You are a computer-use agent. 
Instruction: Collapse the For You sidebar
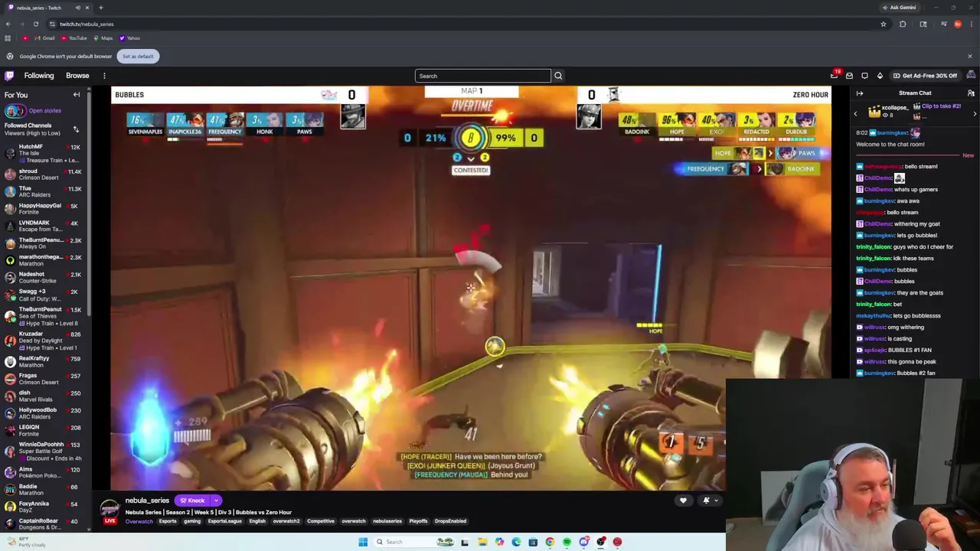pos(77,95)
